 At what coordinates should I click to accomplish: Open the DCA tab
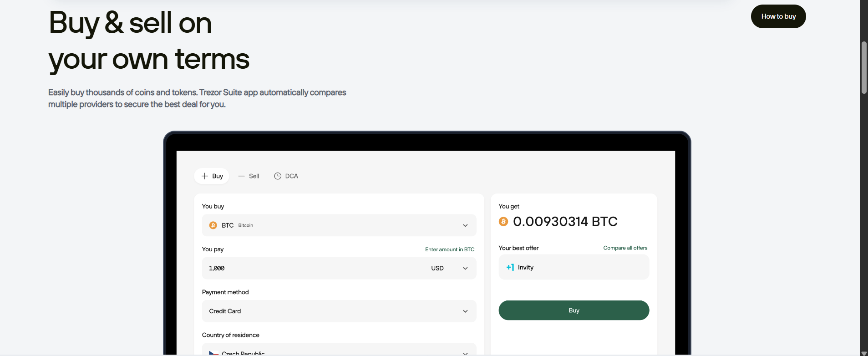coord(286,176)
